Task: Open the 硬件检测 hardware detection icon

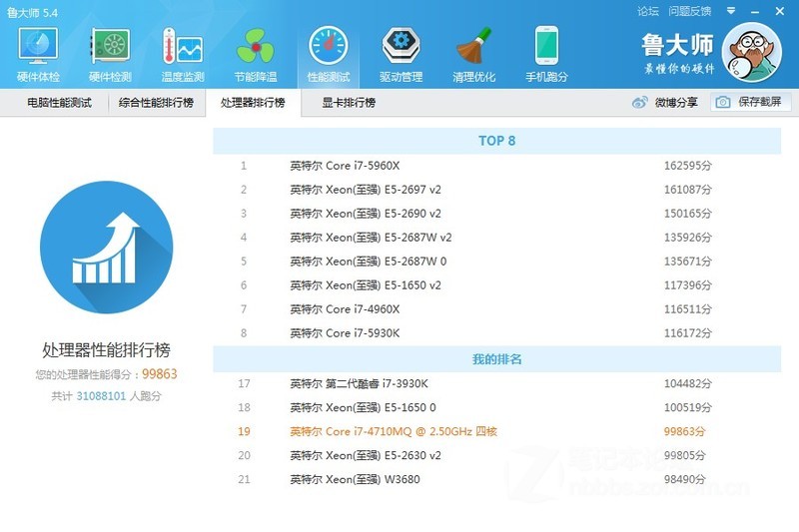Action: tap(110, 46)
